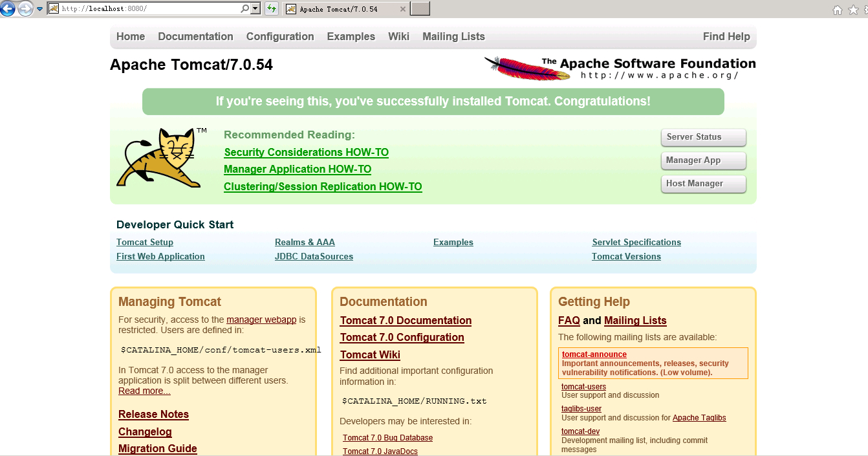Expand the address bar autocomplete dropdown

[x=255, y=9]
